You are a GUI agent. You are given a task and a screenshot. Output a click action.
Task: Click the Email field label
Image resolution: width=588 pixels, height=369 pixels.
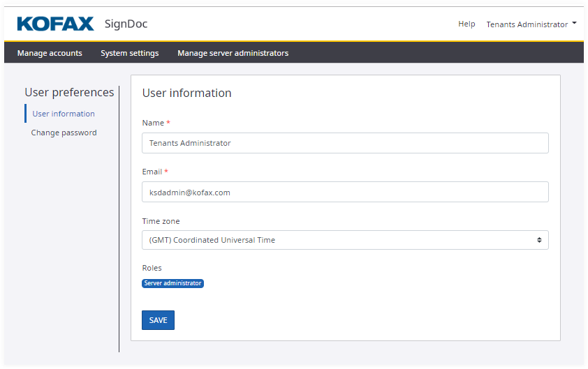coord(152,172)
